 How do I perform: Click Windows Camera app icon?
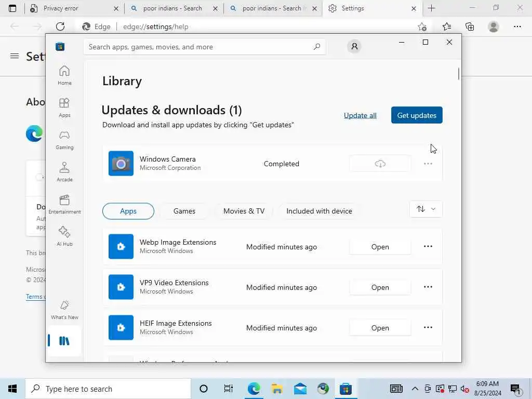[121, 164]
